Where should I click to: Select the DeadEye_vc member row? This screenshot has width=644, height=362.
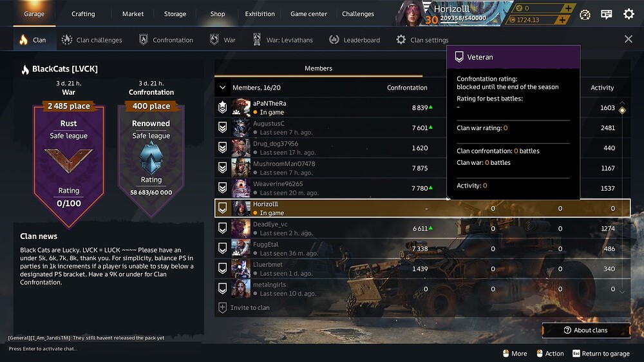[422, 229]
